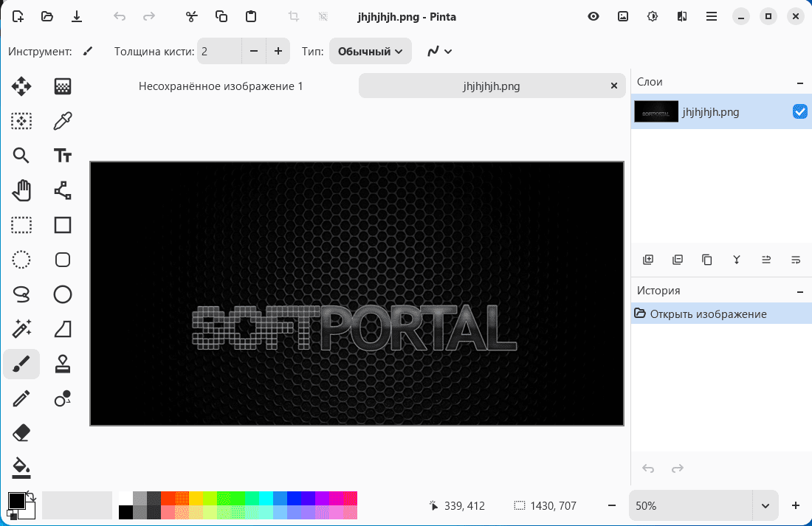The image size is (812, 526).
Task: Select the Открыть изображение history entry
Action: (x=721, y=314)
